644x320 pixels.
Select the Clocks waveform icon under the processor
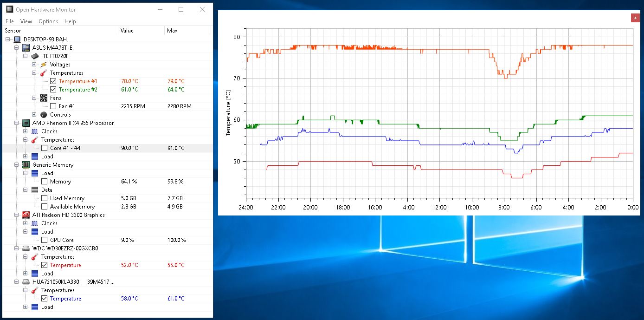[x=34, y=131]
